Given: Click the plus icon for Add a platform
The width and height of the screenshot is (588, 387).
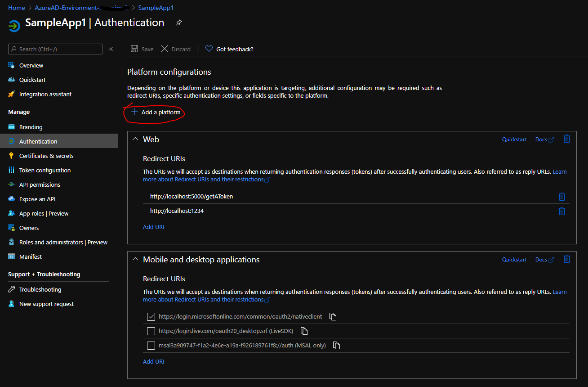Looking at the screenshot, I should pyautogui.click(x=134, y=112).
